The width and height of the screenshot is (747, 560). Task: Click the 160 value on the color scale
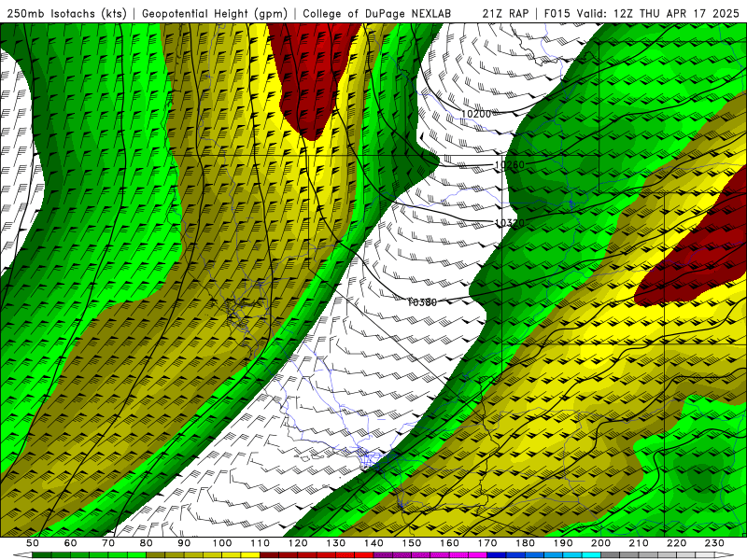click(449, 543)
